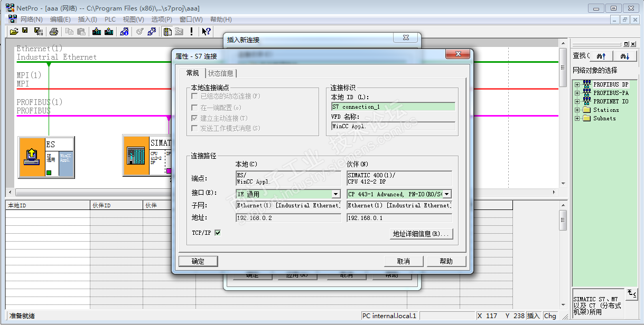Click the find downward binoculars button
Screen dimensions: 644x325
coord(625,55)
